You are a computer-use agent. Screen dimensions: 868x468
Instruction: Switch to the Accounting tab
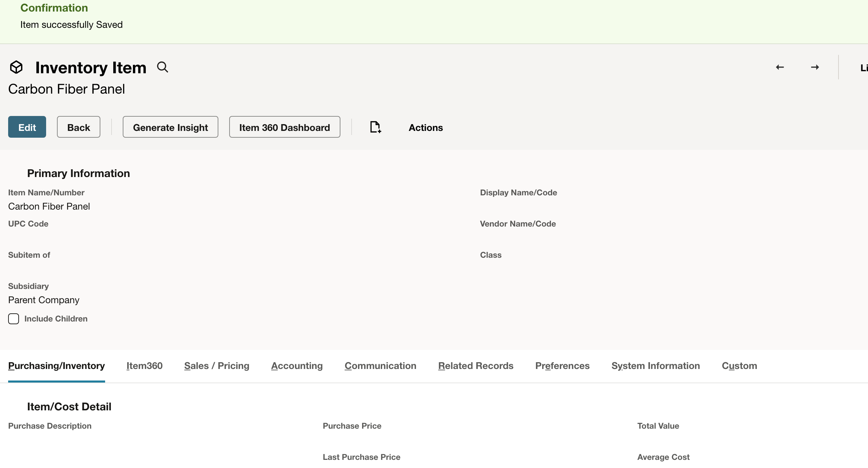297,366
